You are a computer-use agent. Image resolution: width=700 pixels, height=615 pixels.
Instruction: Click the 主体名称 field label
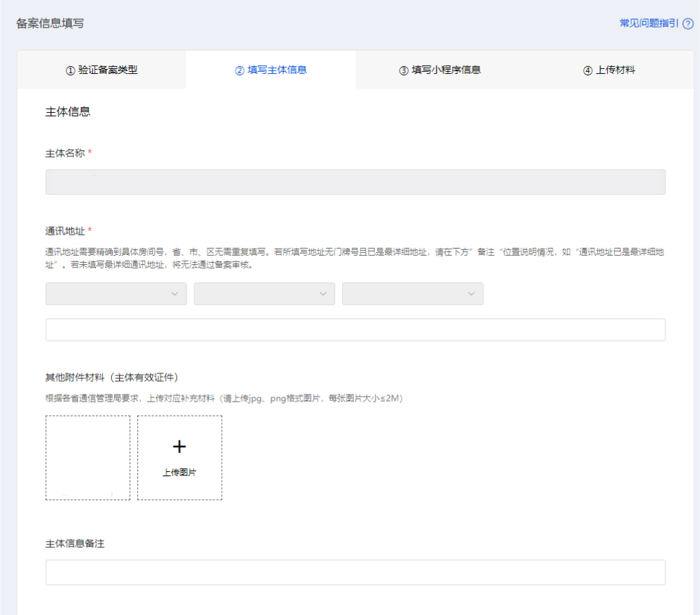pos(65,153)
